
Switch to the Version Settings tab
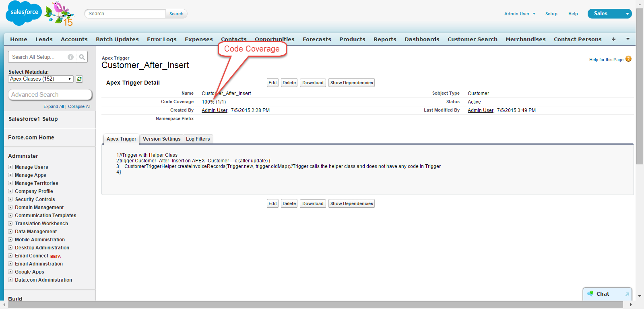[x=161, y=139]
